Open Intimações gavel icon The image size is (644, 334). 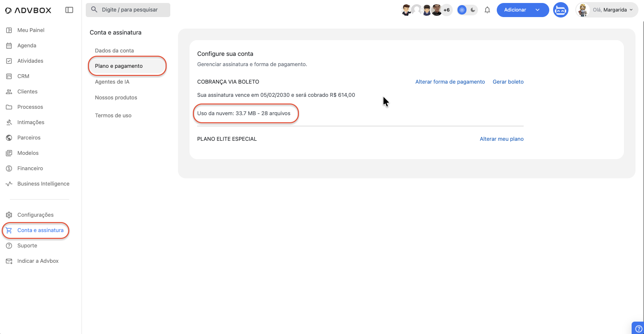tap(9, 122)
